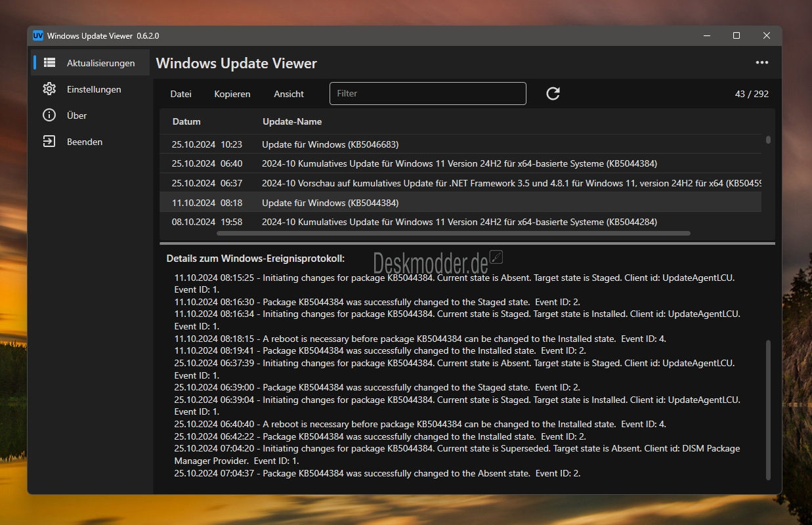Select the .NET Framework 3.5 and 4.8.1 preview row

pos(461,183)
